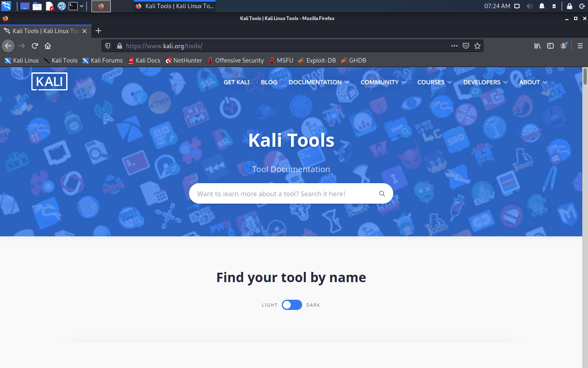Image resolution: width=588 pixels, height=368 pixels.
Task: Click the 07:24 AM panel clock
Action: tap(497, 6)
